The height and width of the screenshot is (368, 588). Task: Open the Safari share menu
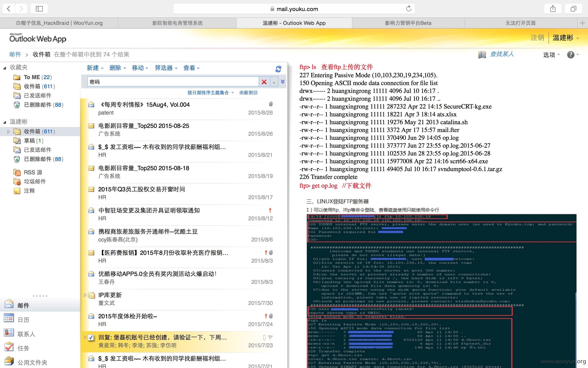(x=553, y=9)
